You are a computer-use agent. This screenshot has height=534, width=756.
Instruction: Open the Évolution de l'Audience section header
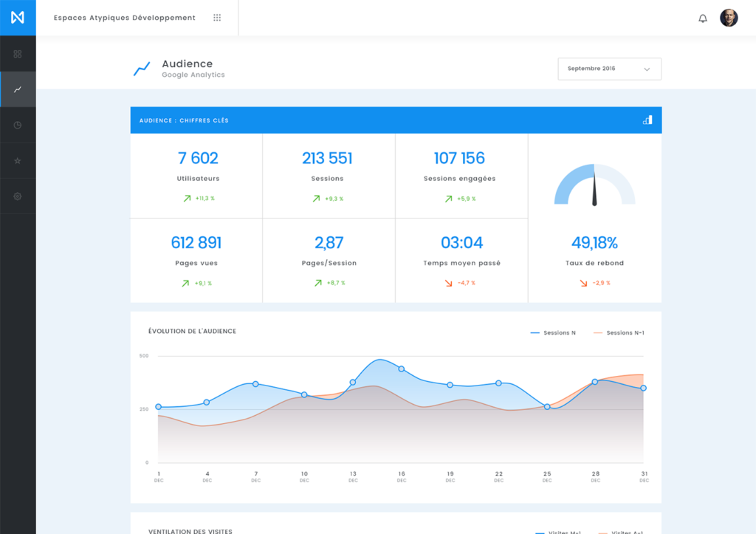(x=193, y=331)
